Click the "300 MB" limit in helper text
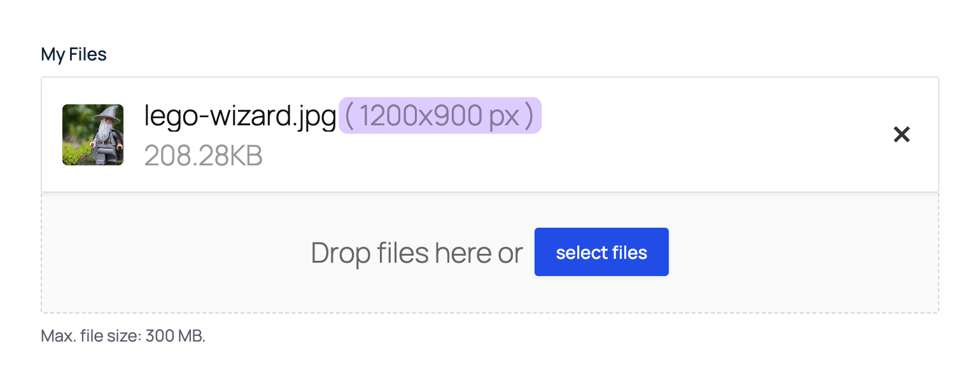The height and width of the screenshot is (388, 980). 174,336
